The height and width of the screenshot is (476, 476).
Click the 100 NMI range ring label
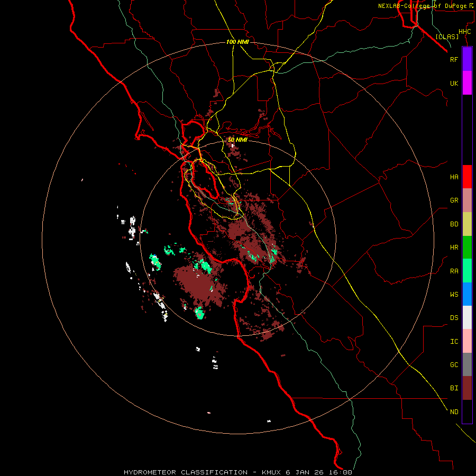(x=237, y=42)
